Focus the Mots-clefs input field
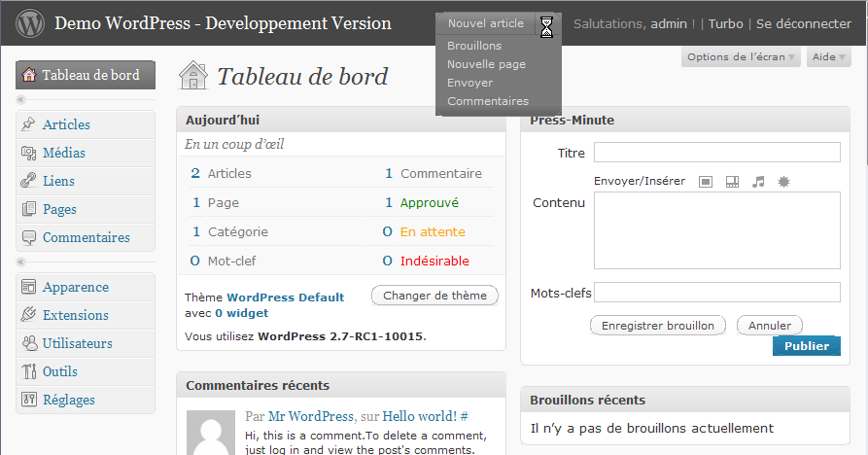 coord(717,293)
